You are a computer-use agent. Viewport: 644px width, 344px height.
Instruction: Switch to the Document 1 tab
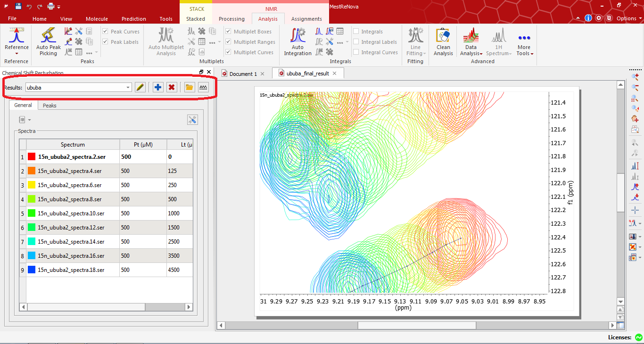243,74
